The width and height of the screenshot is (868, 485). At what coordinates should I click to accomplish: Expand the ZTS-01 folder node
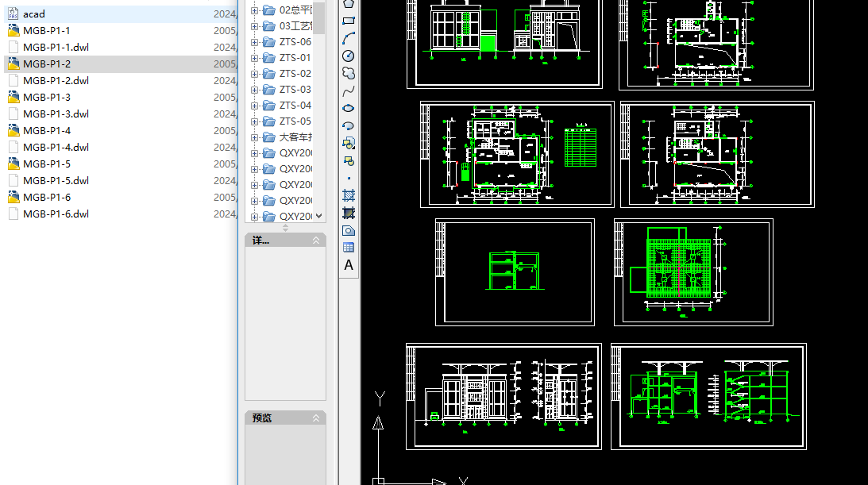[x=254, y=58]
